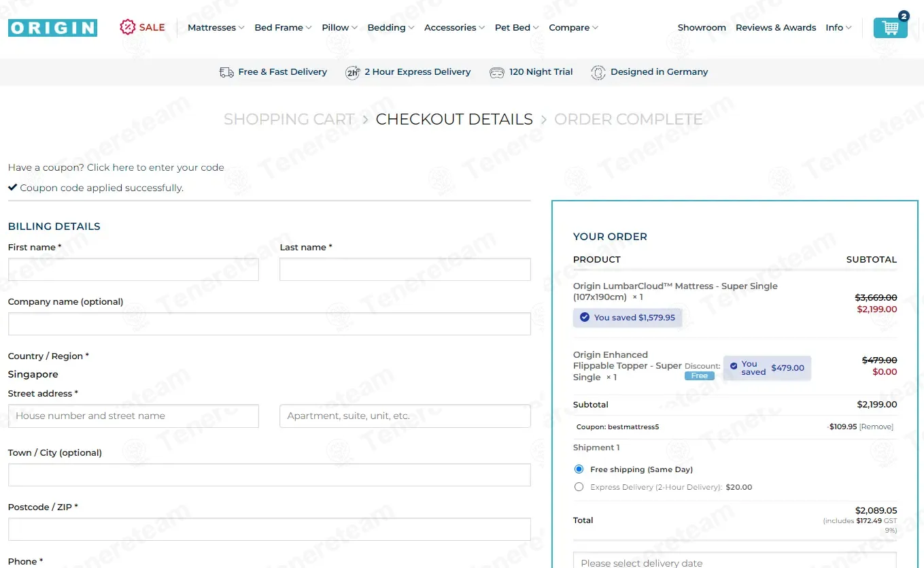Viewport: 924px width, 568px height.
Task: Expand the Mattresses menu
Action: (216, 28)
